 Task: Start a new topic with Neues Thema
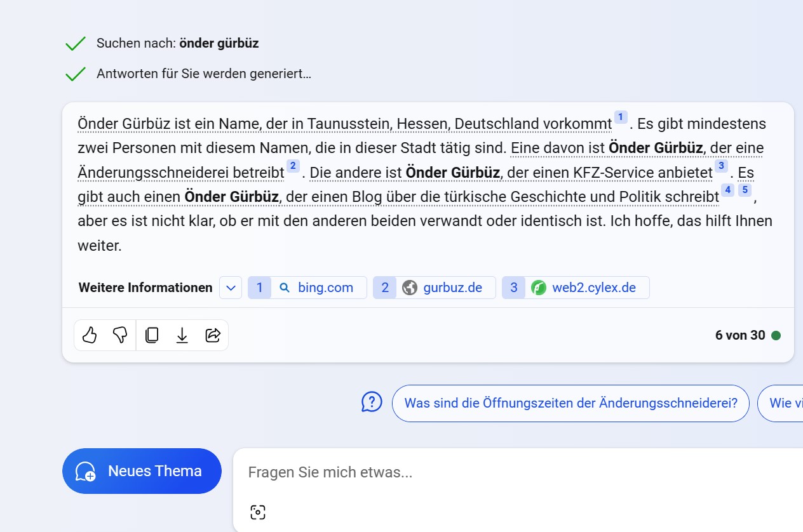click(x=142, y=471)
